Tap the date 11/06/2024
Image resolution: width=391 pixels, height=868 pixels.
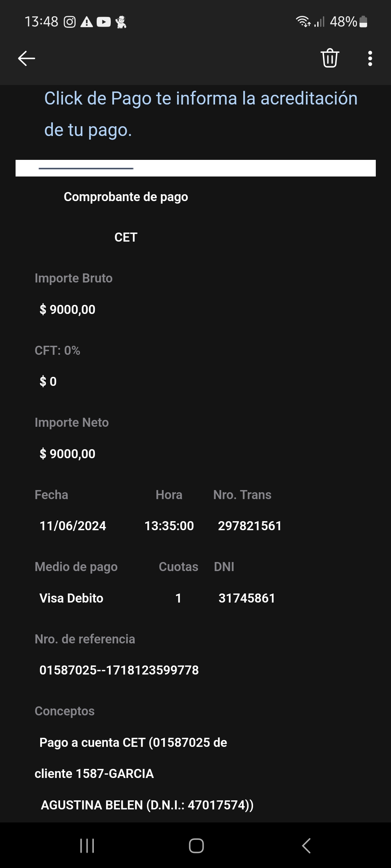click(x=73, y=526)
